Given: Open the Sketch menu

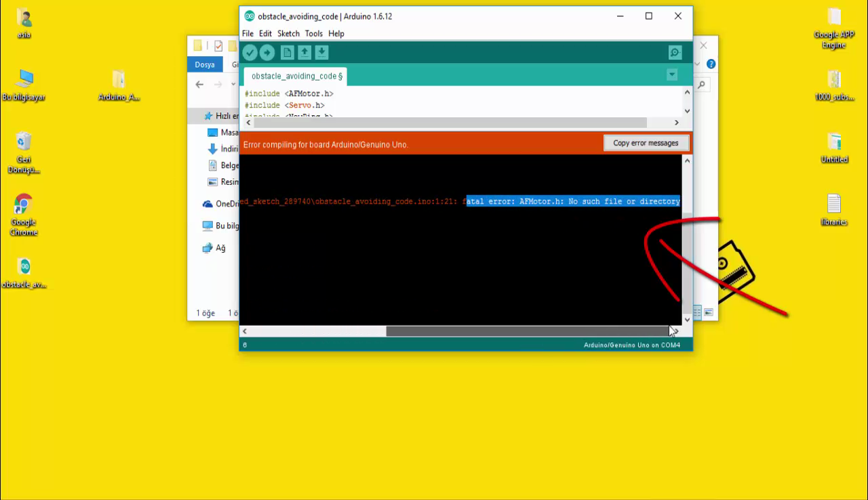Looking at the screenshot, I should [x=288, y=33].
